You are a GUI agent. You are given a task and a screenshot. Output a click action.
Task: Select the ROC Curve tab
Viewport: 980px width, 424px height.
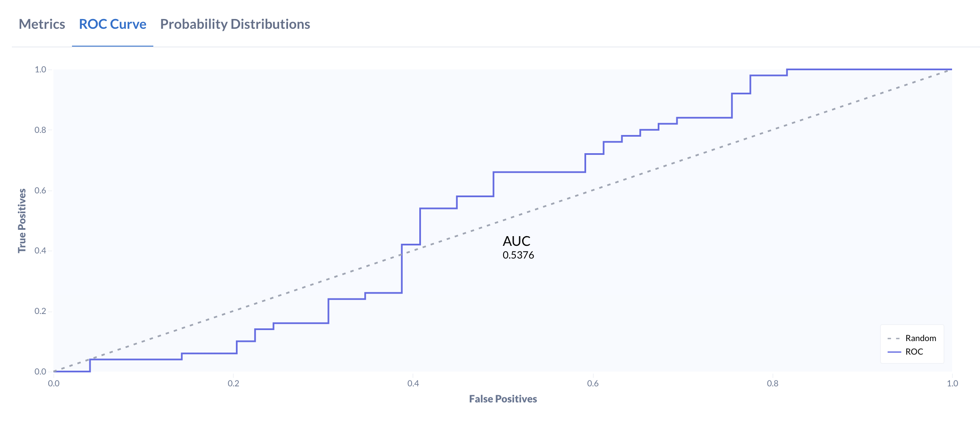point(113,24)
